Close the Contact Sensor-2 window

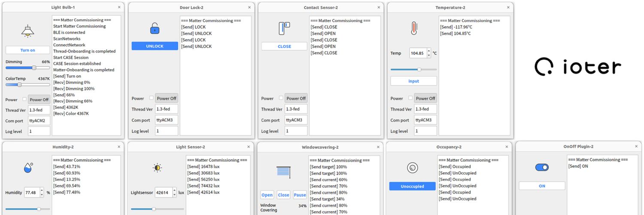click(378, 7)
